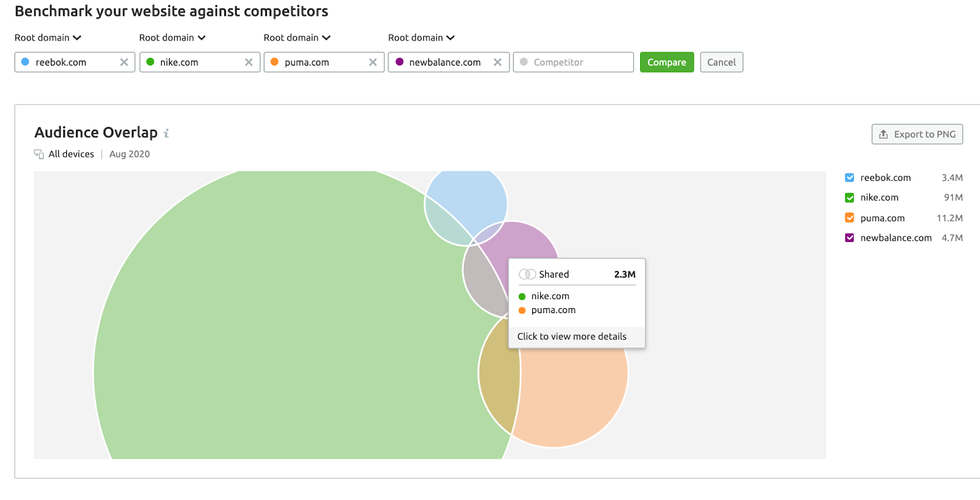Viewport: 980px width, 500px height.
Task: Uncheck the puma.com legend checkbox
Action: [x=850, y=218]
